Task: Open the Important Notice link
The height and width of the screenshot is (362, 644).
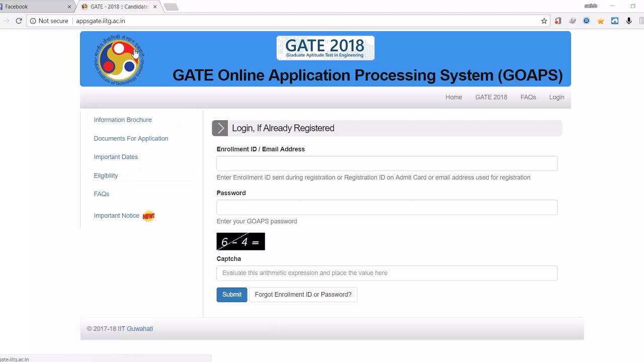Action: click(116, 215)
